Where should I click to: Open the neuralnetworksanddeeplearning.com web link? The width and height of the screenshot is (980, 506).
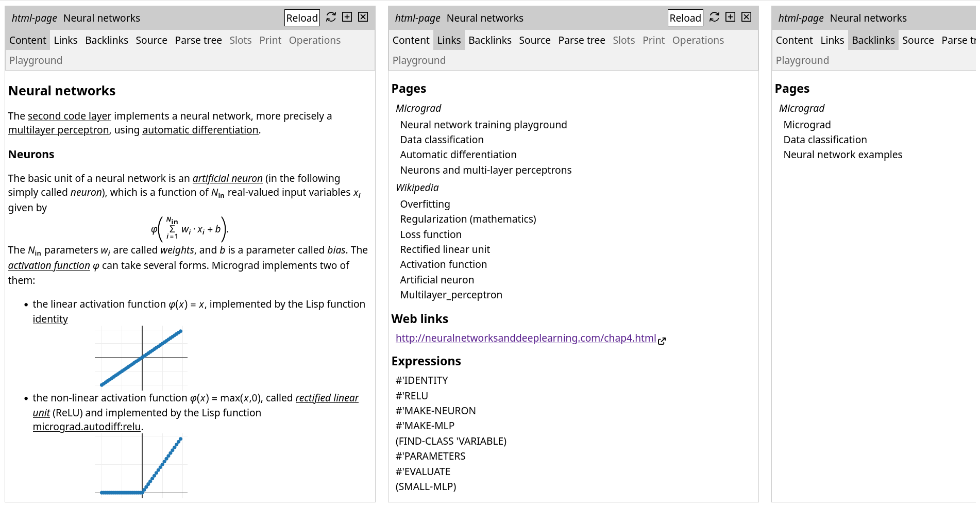pos(526,338)
